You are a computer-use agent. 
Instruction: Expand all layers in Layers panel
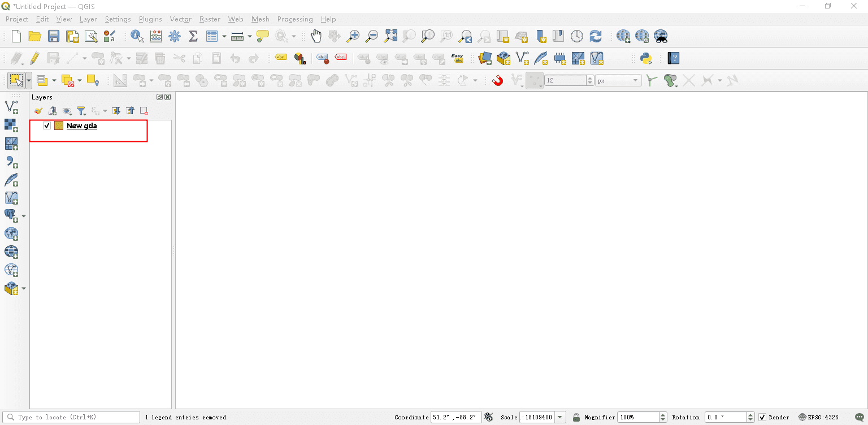pyautogui.click(x=116, y=111)
